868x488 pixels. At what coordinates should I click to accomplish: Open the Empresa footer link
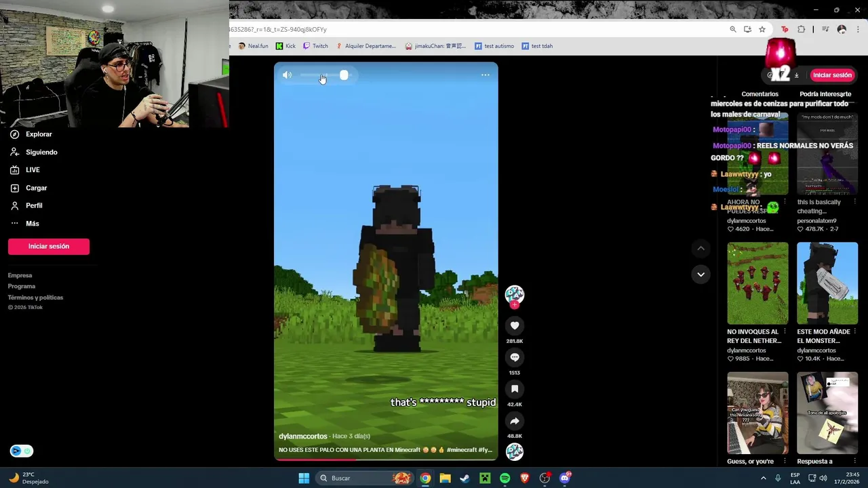(x=20, y=275)
